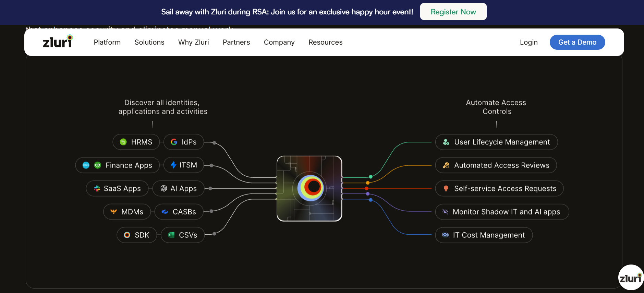Viewport: 644px width, 293px height.
Task: Select the HRMS label
Action: [142, 142]
